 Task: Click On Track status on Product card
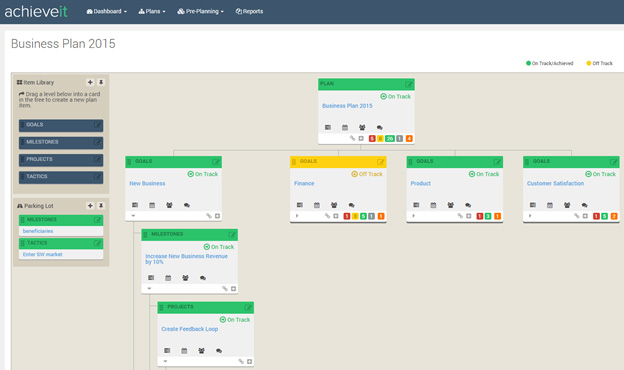coord(484,174)
